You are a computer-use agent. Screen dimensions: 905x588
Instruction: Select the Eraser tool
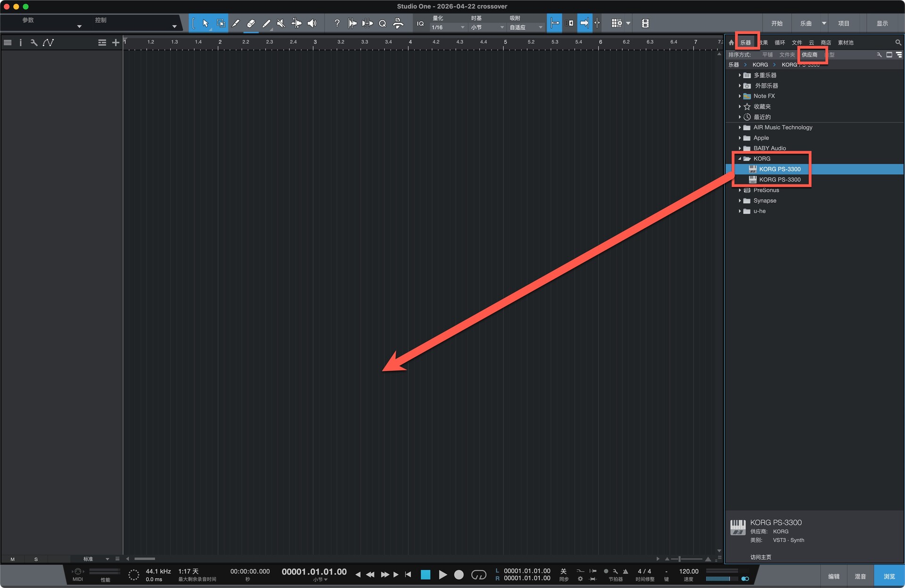(251, 23)
